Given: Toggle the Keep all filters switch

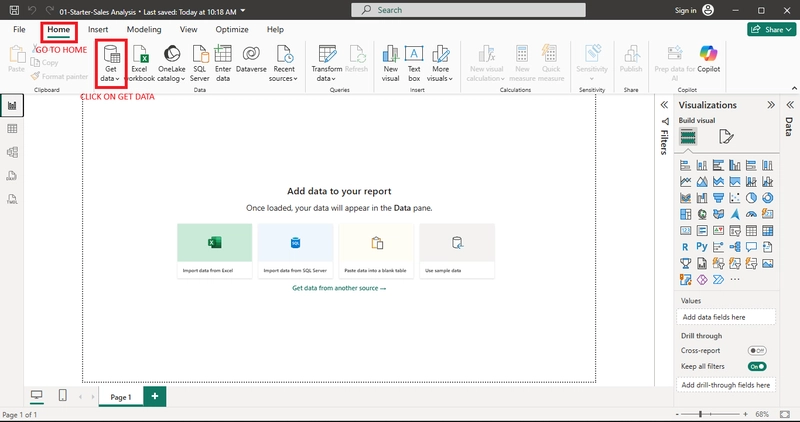Looking at the screenshot, I should (x=757, y=366).
